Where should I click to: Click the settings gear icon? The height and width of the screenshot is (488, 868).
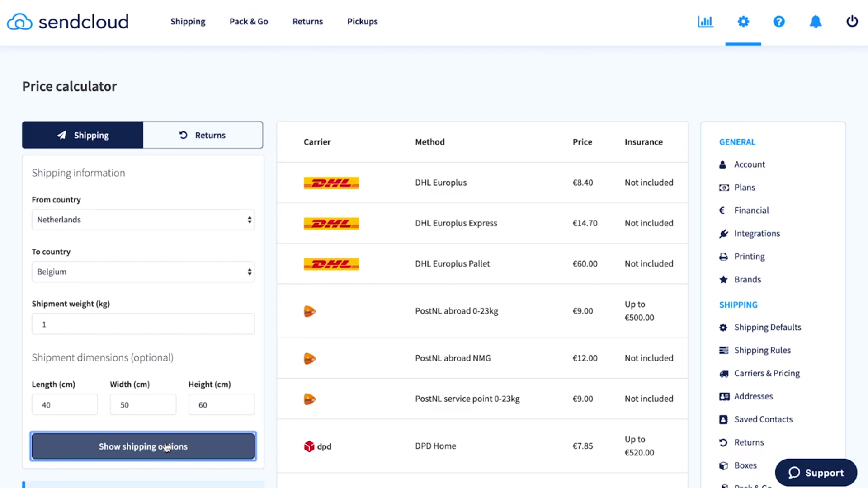(x=743, y=22)
